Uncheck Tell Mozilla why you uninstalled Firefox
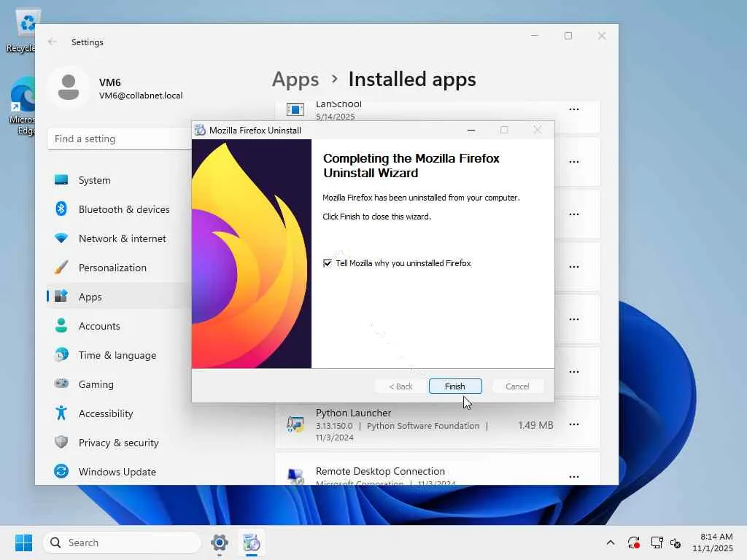This screenshot has height=560, width=747. click(x=328, y=263)
